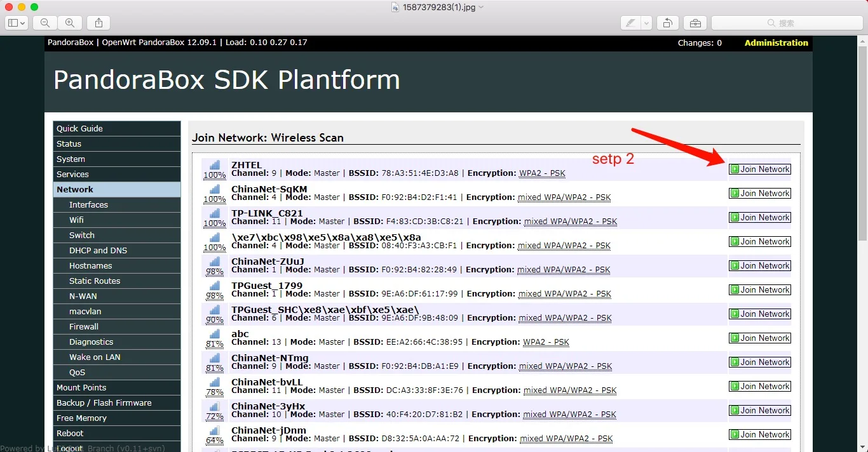
Task: Open the N-WAN page
Action: 117,296
